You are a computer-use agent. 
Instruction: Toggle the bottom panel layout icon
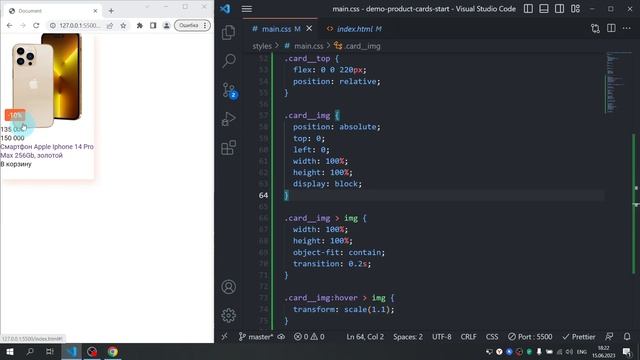tap(544, 9)
